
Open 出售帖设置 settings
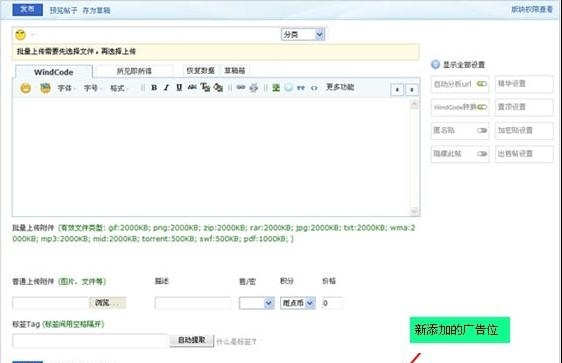coord(524,154)
